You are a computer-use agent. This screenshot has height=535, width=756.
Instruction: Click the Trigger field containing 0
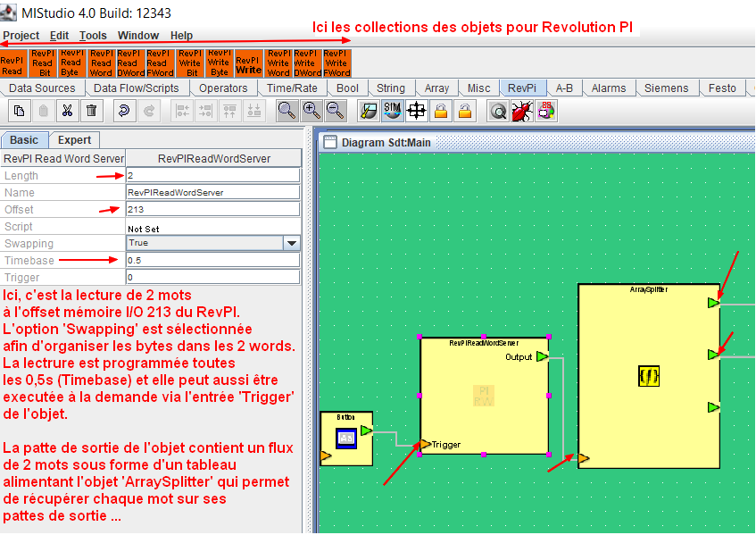[213, 278]
